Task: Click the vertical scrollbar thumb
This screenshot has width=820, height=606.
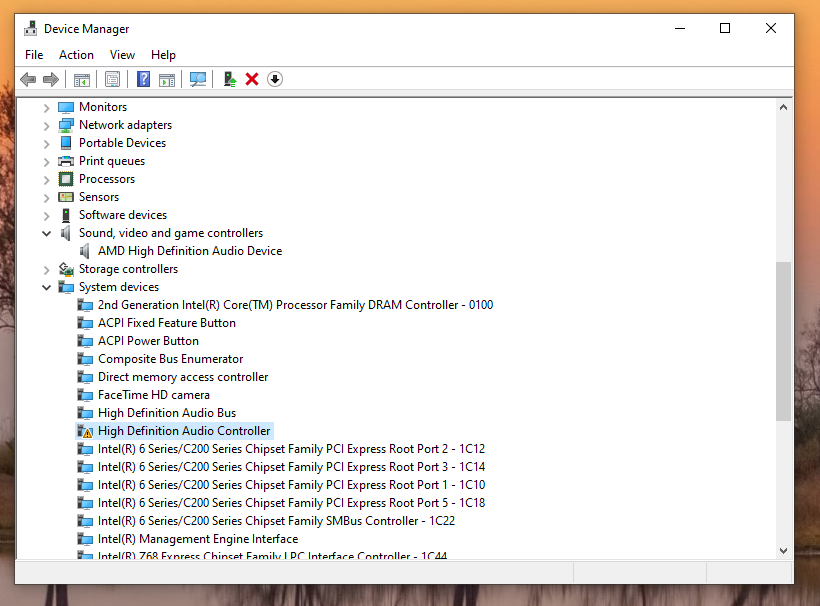Action: click(783, 341)
